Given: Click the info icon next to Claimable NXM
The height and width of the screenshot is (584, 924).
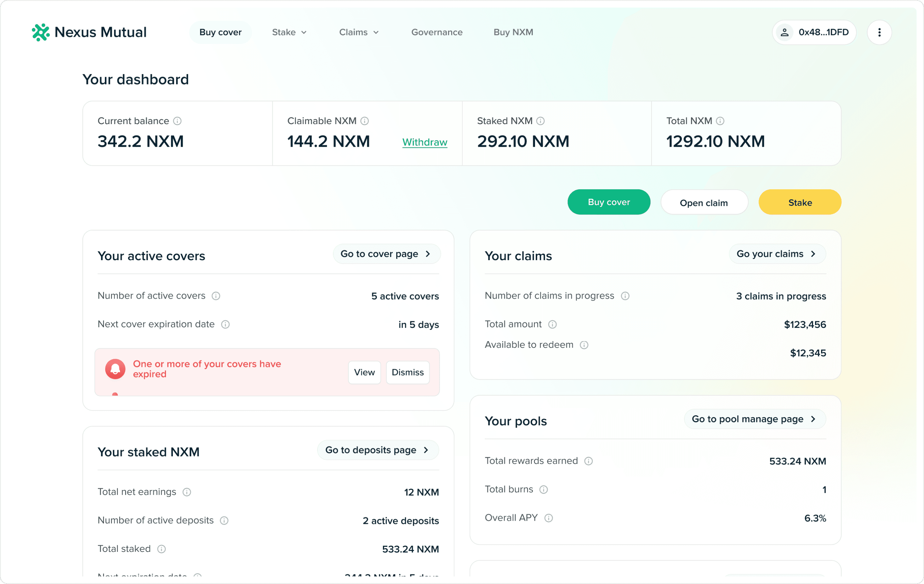Looking at the screenshot, I should [x=365, y=121].
